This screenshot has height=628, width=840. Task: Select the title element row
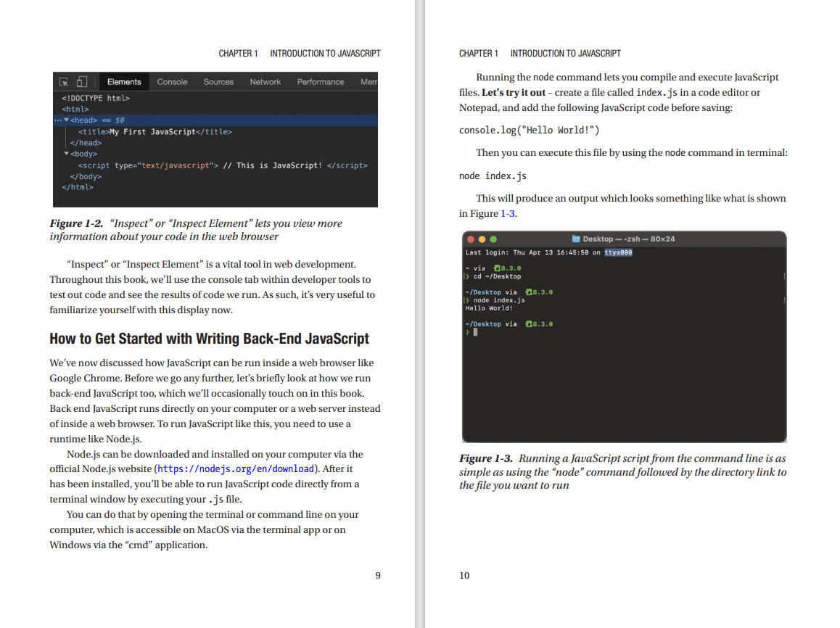click(x=155, y=132)
